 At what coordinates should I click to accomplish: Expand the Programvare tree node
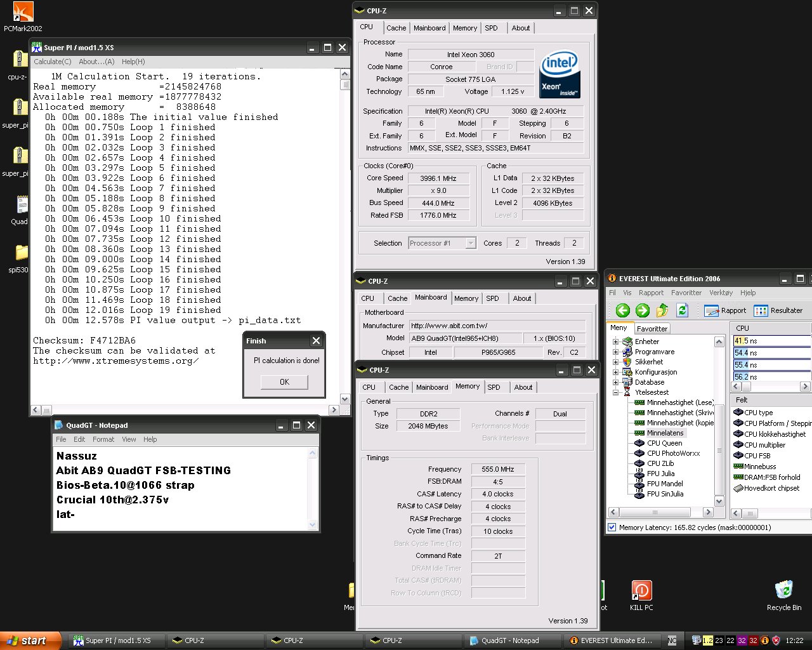[x=615, y=352]
